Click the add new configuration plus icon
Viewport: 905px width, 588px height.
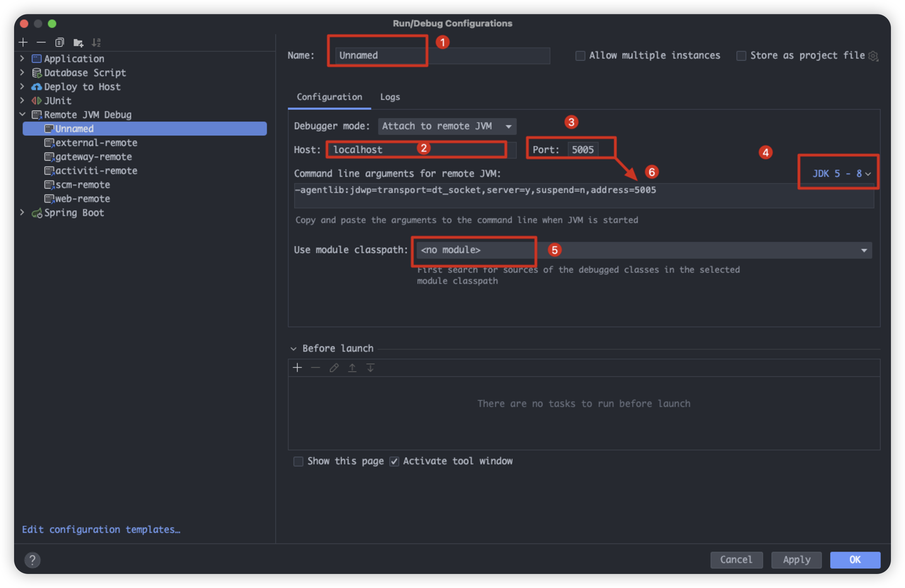[x=23, y=42]
